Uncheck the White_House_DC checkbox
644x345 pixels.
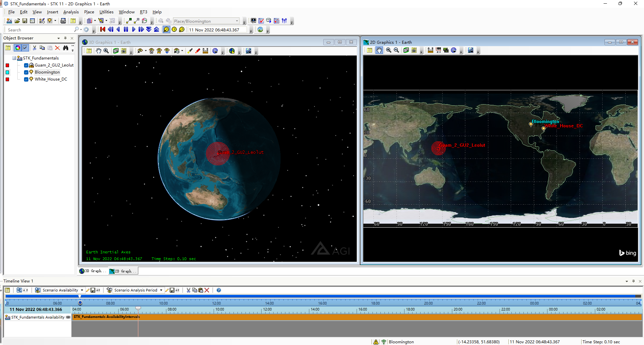tap(26, 79)
